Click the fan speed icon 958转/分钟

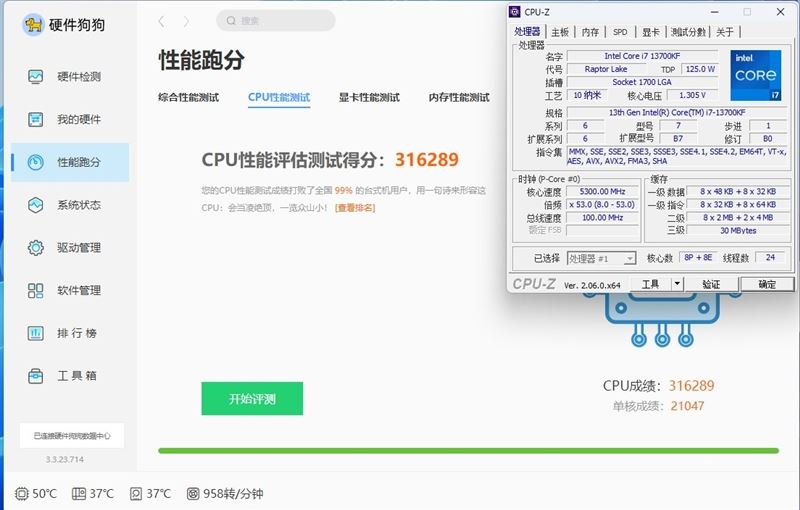tap(193, 494)
